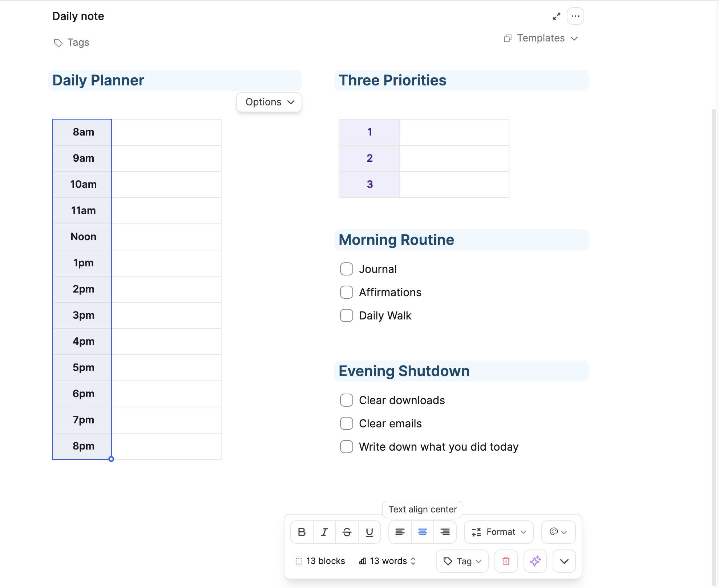Select the priority number 1 cell
719x588 pixels.
(369, 132)
